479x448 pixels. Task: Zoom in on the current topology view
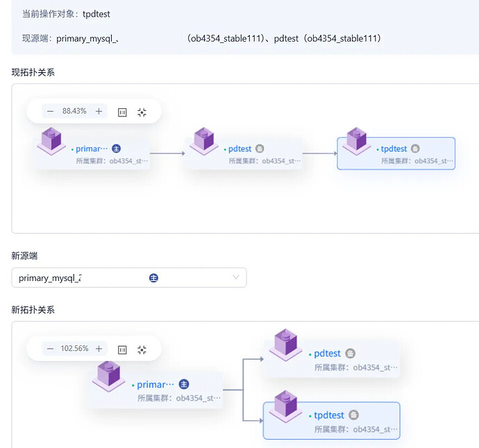coord(99,111)
